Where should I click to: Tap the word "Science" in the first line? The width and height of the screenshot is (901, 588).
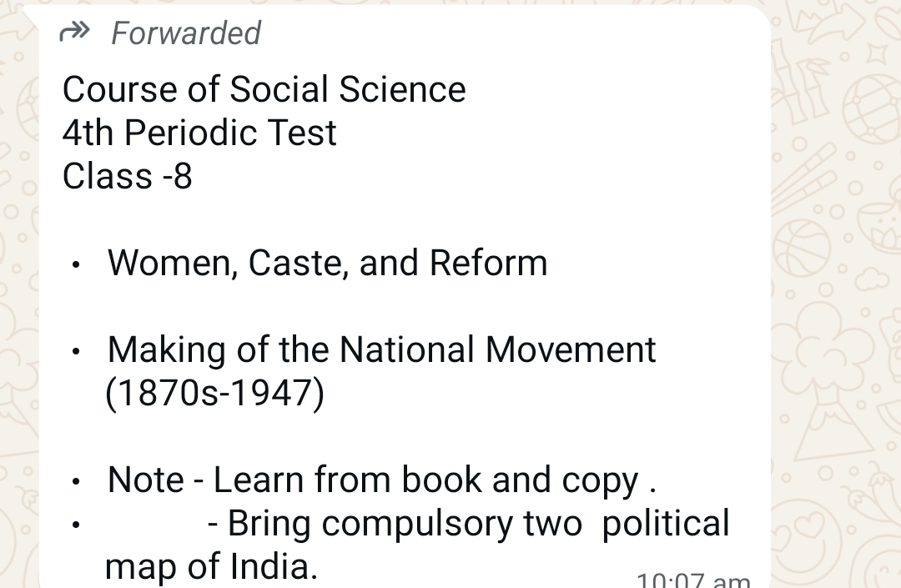pyautogui.click(x=406, y=89)
